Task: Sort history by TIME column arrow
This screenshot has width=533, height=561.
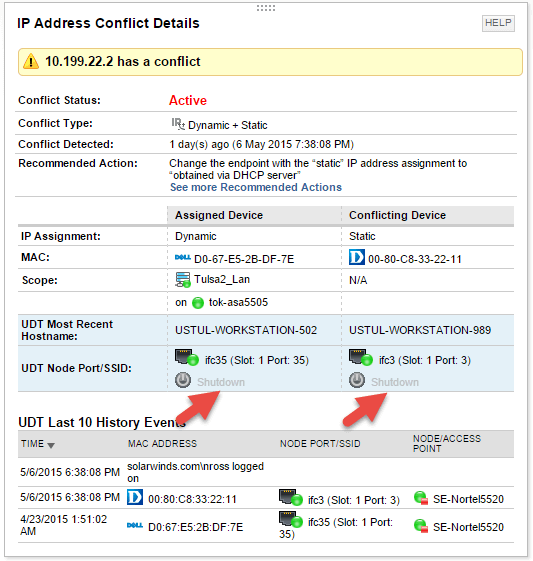Action: point(51,445)
